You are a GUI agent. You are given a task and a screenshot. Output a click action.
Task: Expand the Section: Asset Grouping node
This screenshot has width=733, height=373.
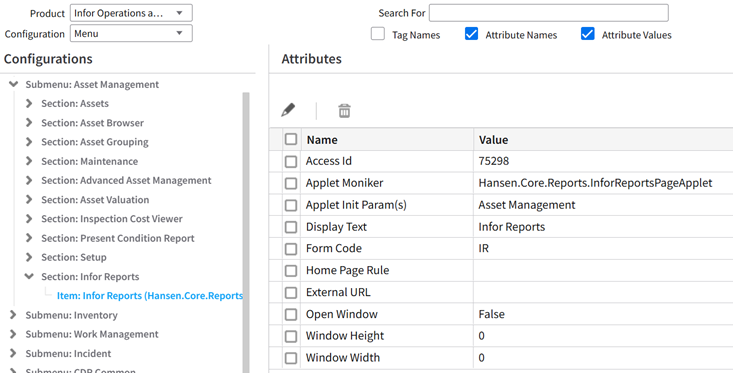tap(29, 142)
